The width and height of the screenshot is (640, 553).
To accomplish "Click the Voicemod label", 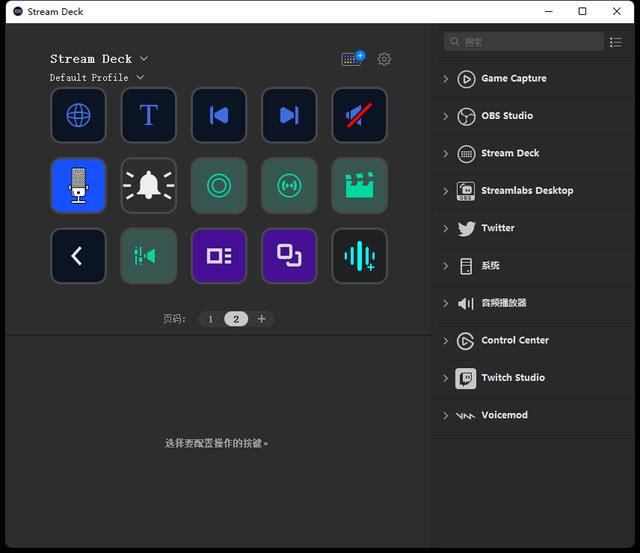I will [504, 415].
